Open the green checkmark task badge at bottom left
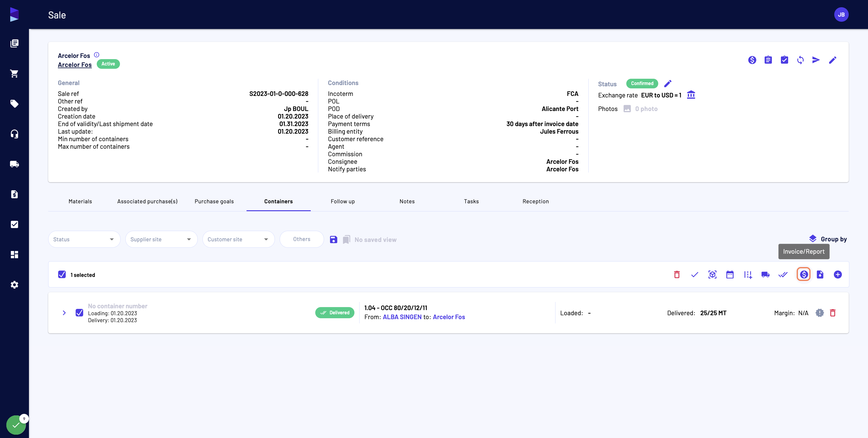 16,425
